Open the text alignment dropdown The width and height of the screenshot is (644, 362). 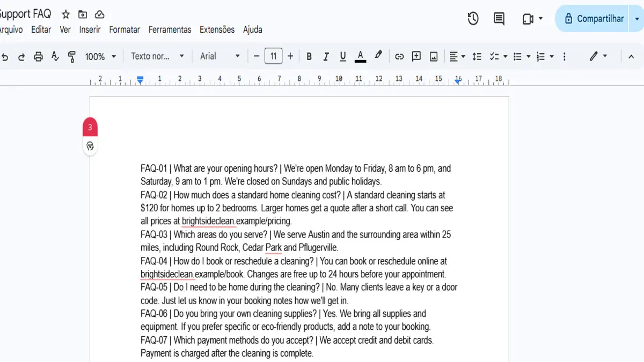click(457, 56)
